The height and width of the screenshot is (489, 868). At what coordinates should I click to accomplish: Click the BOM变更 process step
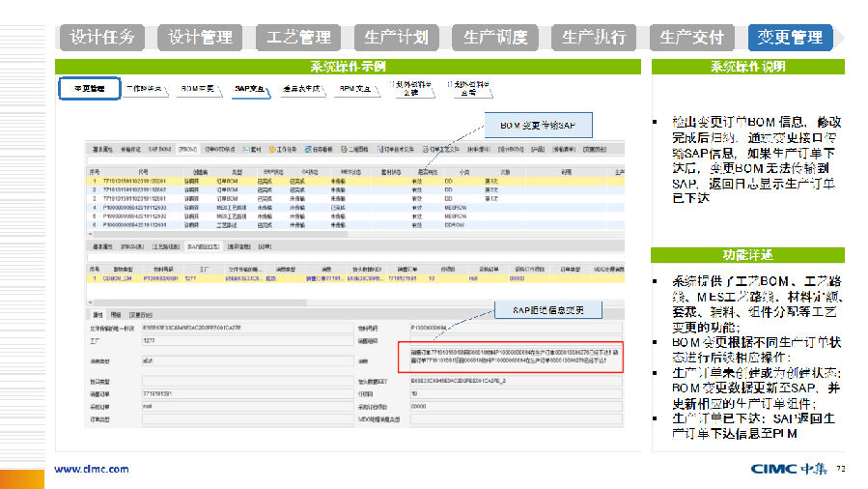tap(198, 88)
